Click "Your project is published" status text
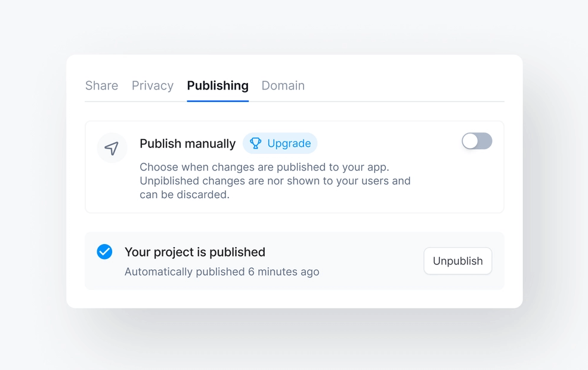Screen dimensions: 588x370 coord(195,252)
